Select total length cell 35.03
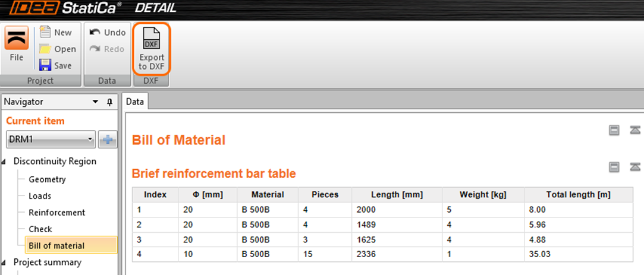The width and height of the screenshot is (644, 275). tap(578, 254)
